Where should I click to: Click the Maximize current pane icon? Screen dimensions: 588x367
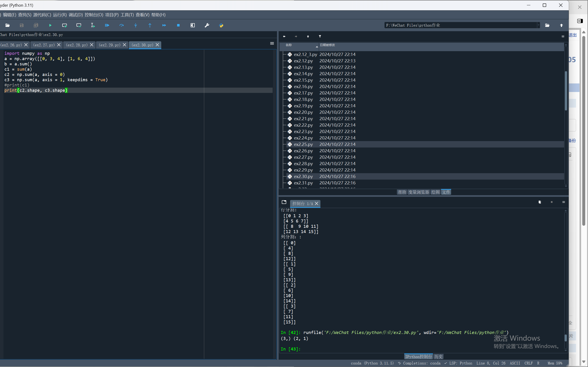(193, 25)
